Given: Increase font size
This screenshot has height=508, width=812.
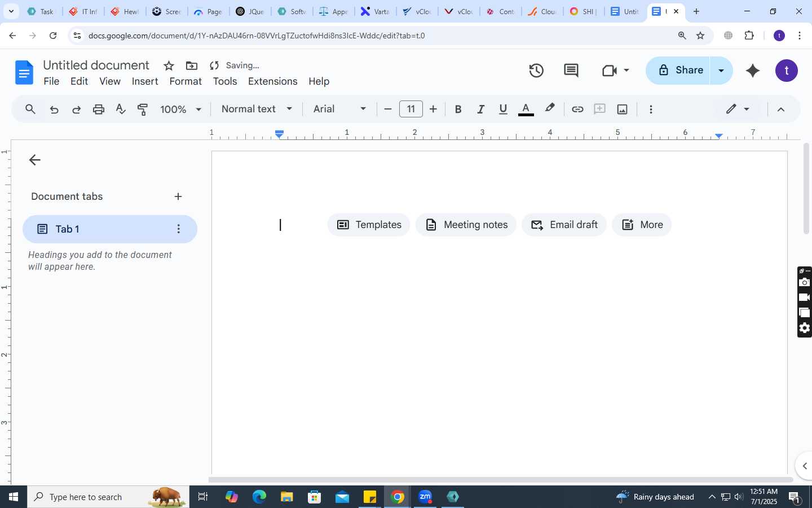Looking at the screenshot, I should [x=433, y=110].
